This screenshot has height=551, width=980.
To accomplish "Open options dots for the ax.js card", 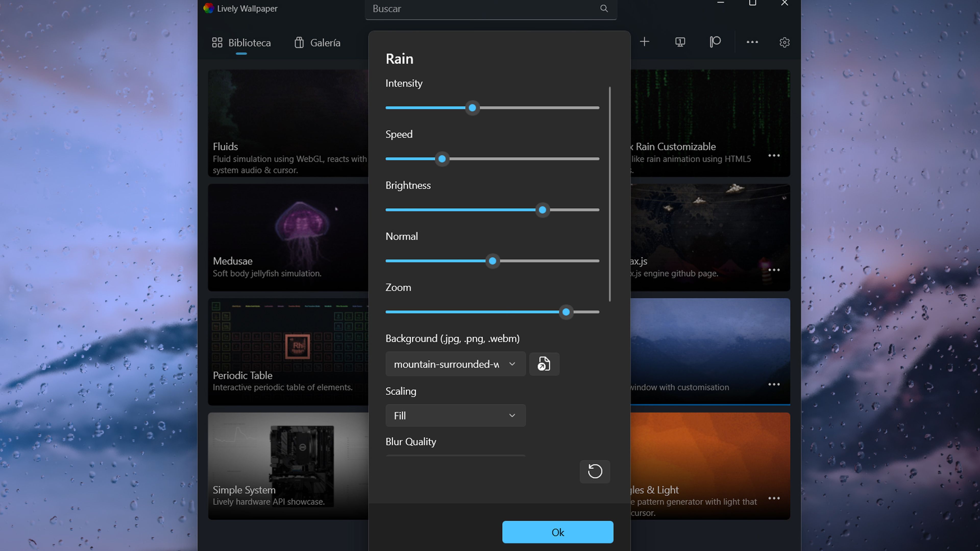I will pyautogui.click(x=774, y=270).
